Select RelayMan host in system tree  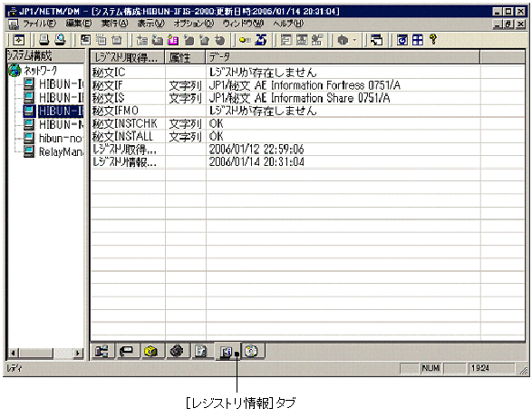coord(61,151)
